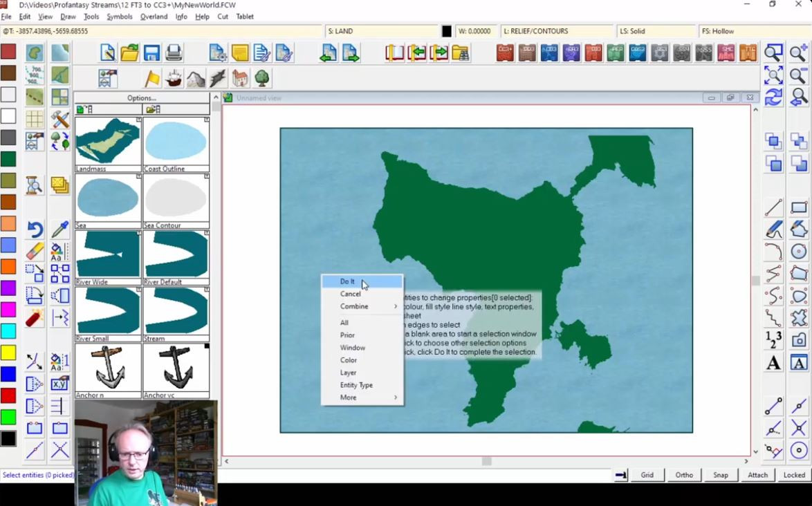Click the sailing ship symbol catalog icon
Viewport: 812px width, 506px height.
(174, 78)
